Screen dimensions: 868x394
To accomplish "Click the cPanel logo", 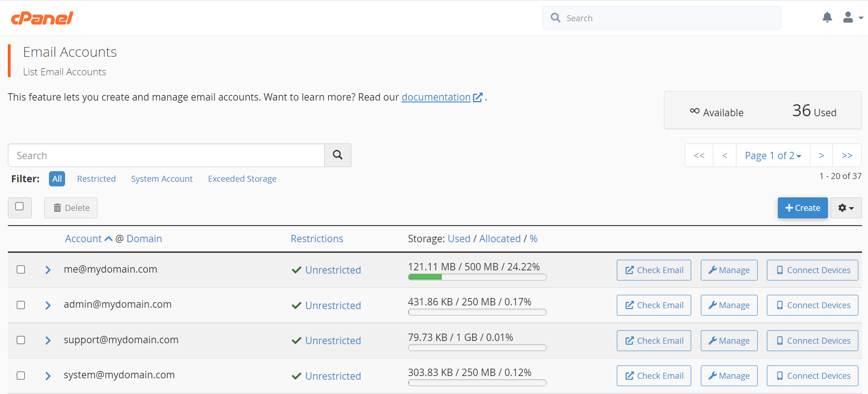I will pyautogui.click(x=42, y=18).
